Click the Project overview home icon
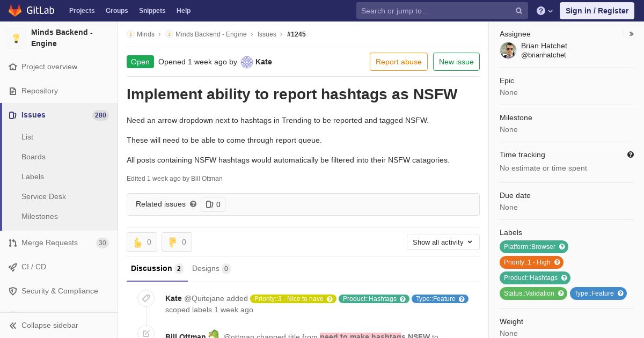 pyautogui.click(x=13, y=67)
